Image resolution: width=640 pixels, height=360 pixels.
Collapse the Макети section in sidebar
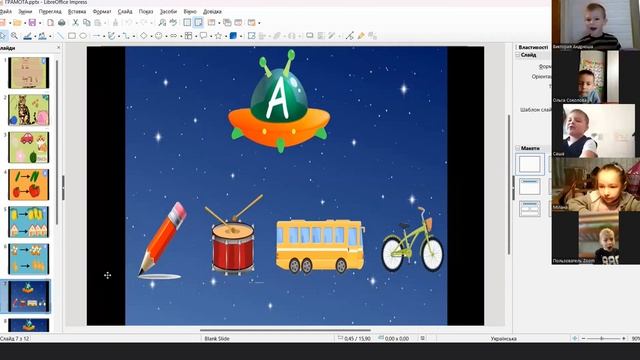[x=518, y=148]
